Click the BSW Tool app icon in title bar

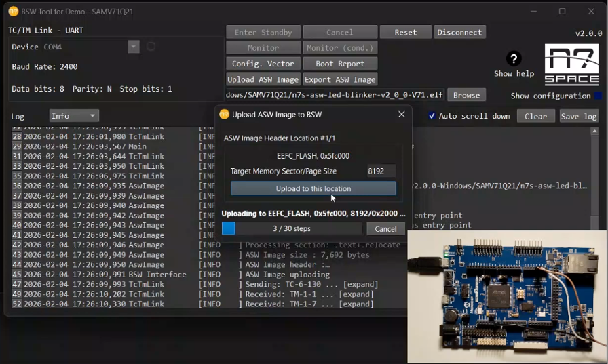[13, 11]
